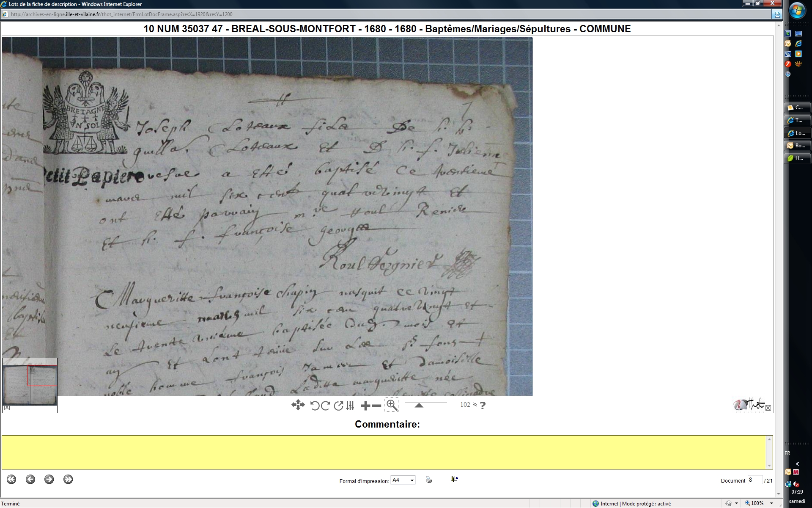Select the pan/move image tool

point(298,405)
